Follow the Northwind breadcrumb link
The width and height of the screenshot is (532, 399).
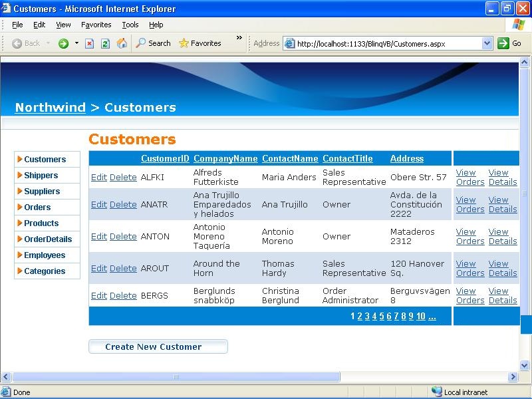[x=51, y=107]
